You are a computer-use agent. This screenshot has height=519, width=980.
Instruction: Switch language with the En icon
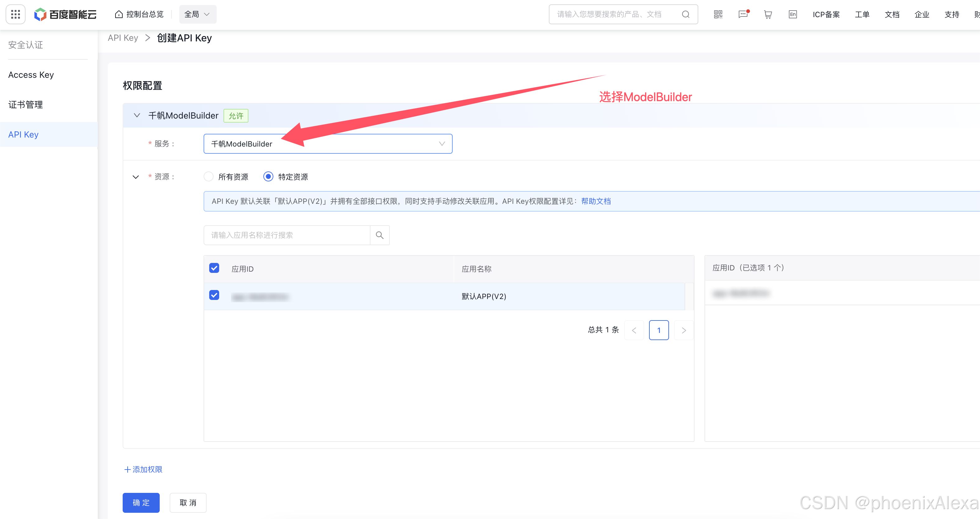[x=793, y=14]
